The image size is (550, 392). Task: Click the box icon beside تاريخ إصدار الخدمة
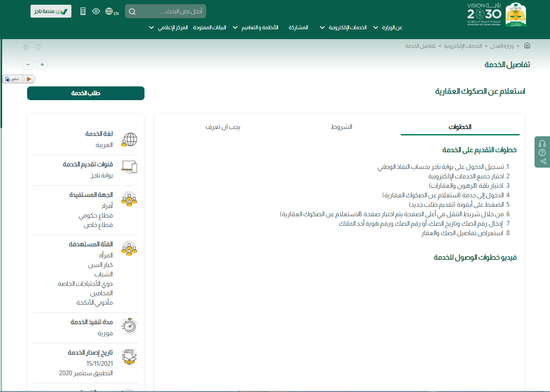129,357
